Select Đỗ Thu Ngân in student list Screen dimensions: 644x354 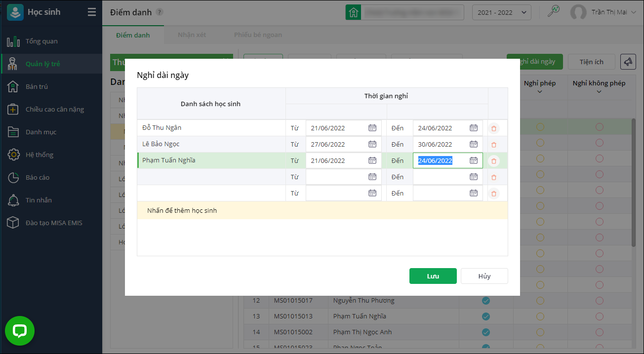(162, 128)
